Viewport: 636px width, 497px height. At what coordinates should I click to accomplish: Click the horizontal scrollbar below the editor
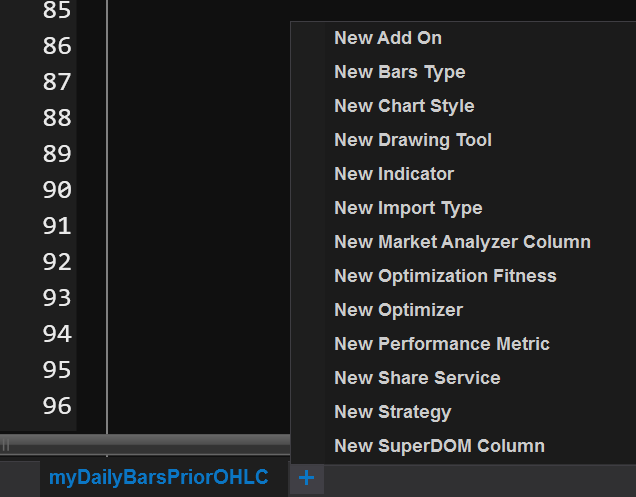[x=150, y=443]
